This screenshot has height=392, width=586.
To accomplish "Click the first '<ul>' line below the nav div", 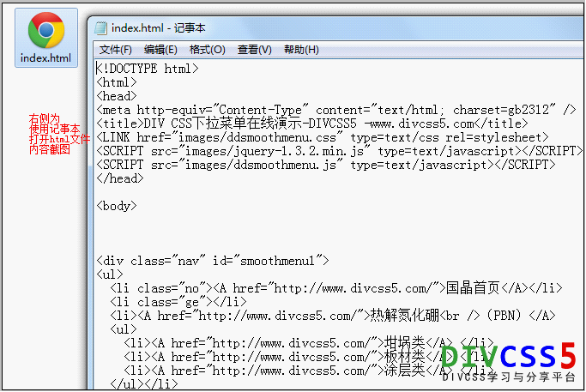I will 110,274.
